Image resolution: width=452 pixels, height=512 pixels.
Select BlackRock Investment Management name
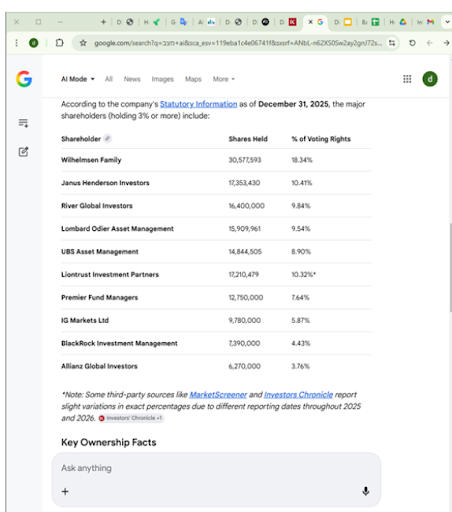tap(119, 343)
